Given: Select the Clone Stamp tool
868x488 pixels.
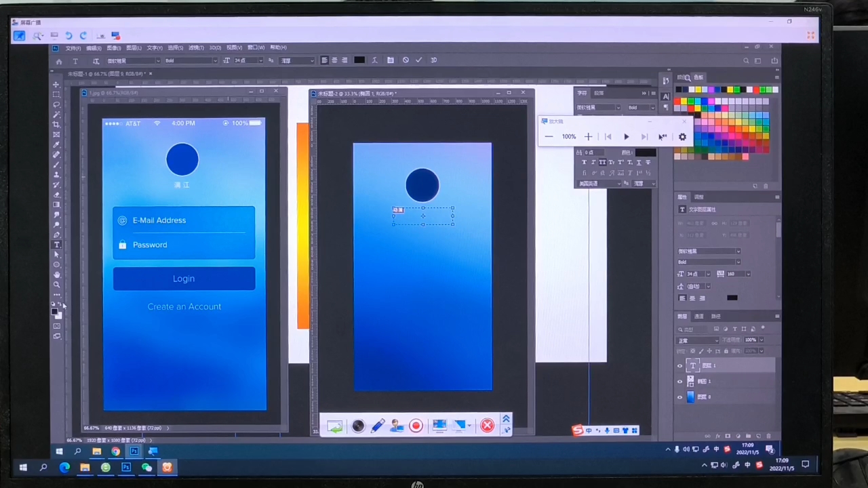Looking at the screenshot, I should [56, 175].
